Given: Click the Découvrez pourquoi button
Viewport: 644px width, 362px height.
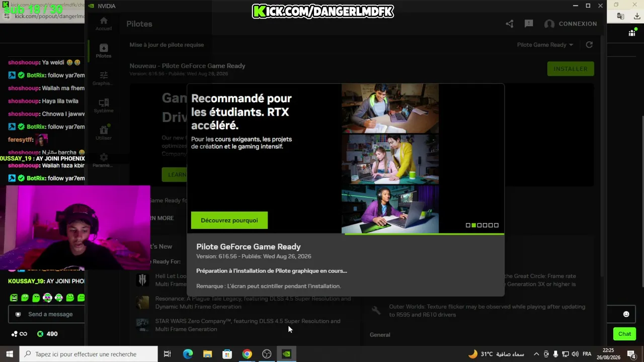Looking at the screenshot, I should tap(229, 220).
